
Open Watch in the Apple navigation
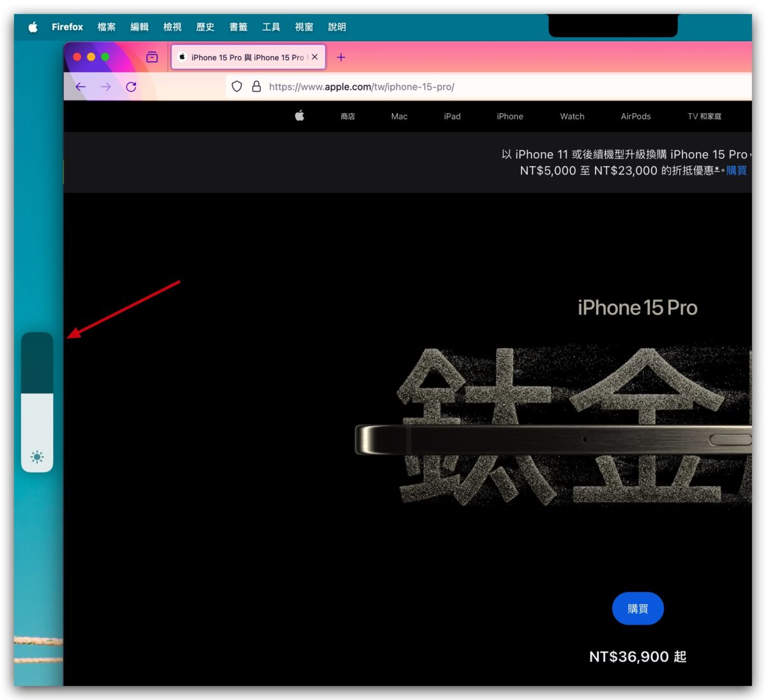[x=572, y=116]
